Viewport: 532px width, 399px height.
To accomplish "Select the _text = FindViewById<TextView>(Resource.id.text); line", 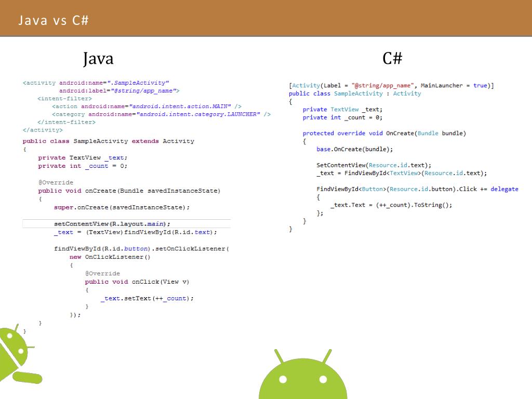I will (x=402, y=174).
